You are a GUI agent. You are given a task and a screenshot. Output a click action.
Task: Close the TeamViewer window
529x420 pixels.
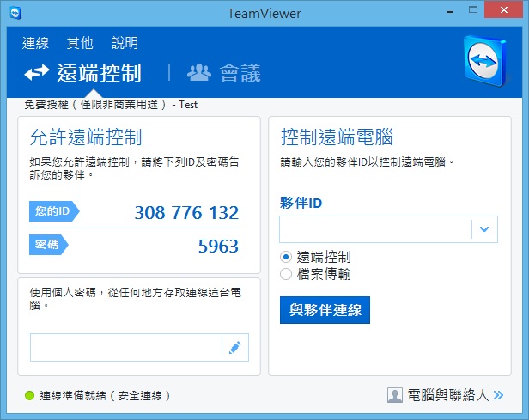(504, 9)
